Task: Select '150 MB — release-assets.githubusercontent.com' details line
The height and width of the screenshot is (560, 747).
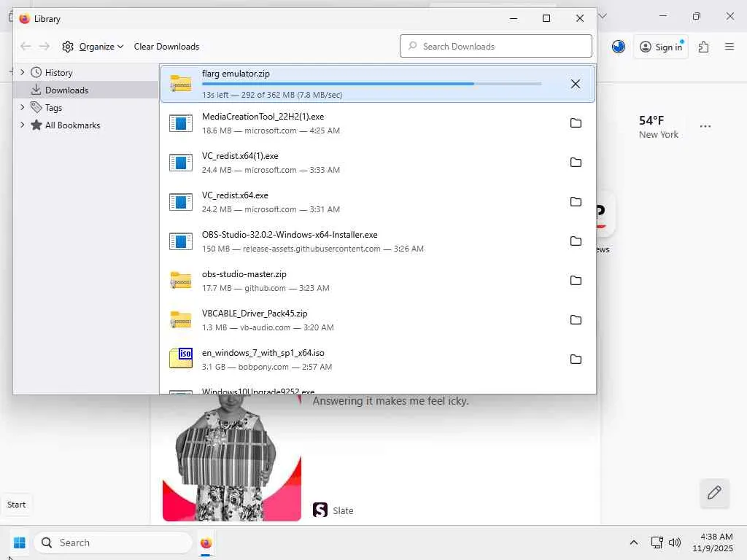Action: [x=312, y=249]
